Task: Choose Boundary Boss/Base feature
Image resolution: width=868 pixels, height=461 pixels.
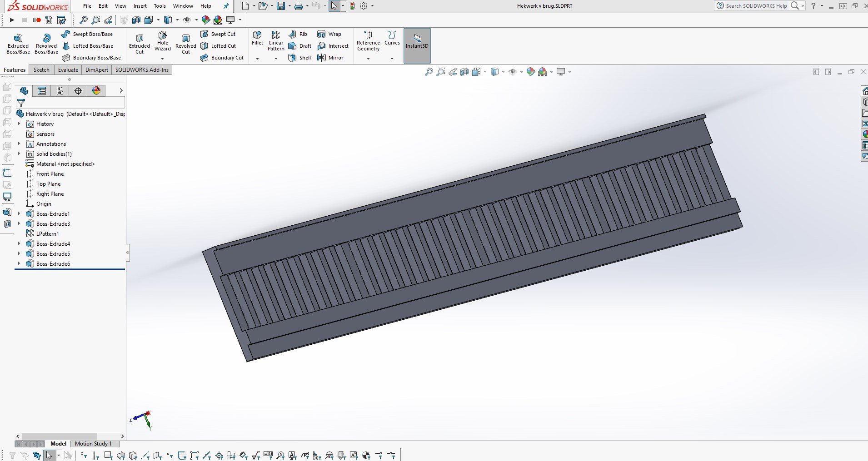Action: pos(91,58)
